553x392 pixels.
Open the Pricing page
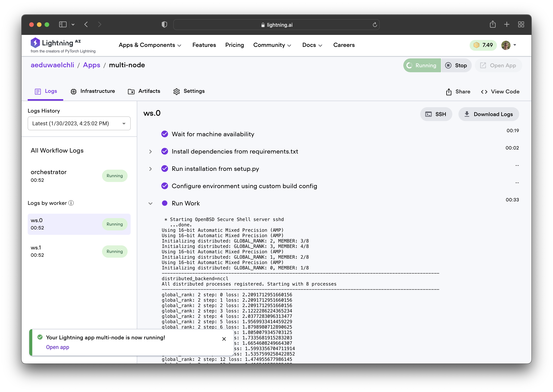pyautogui.click(x=234, y=45)
